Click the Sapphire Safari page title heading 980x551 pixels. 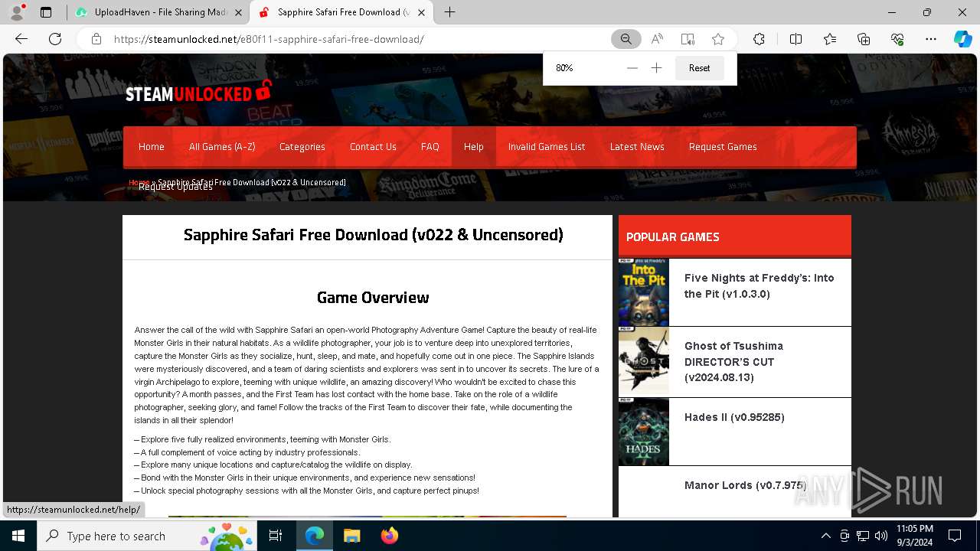374,235
